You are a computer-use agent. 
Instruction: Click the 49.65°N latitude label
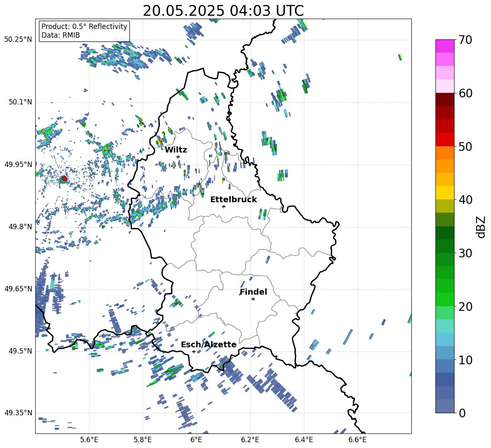(18, 289)
